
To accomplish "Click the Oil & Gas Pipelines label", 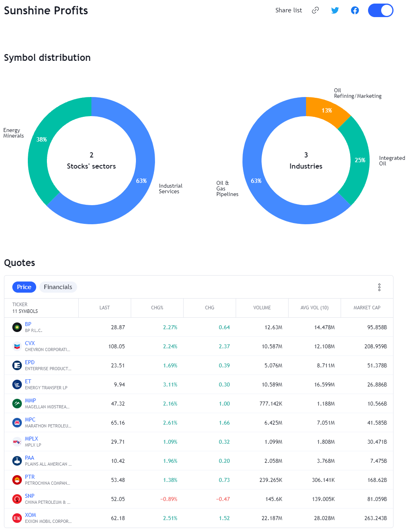I will 227,189.
